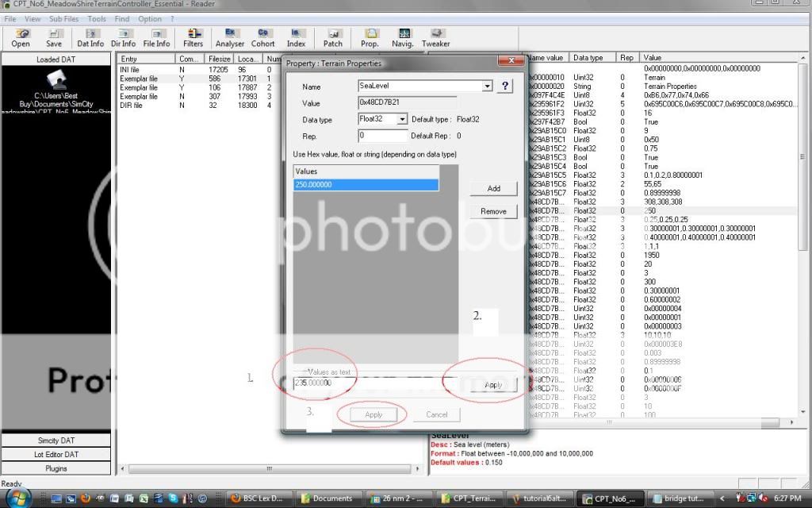The image size is (812, 508).
Task: Click the Open toolbar icon
Action: pos(21,38)
